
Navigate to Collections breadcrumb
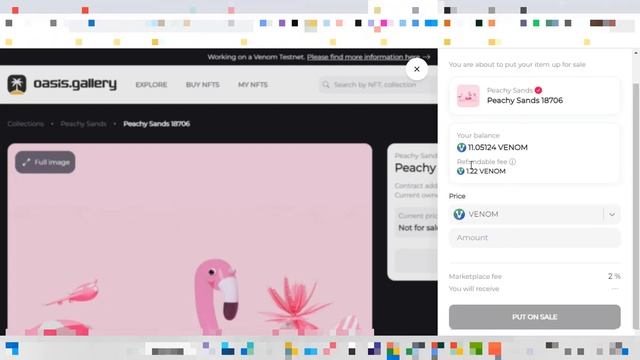click(25, 124)
